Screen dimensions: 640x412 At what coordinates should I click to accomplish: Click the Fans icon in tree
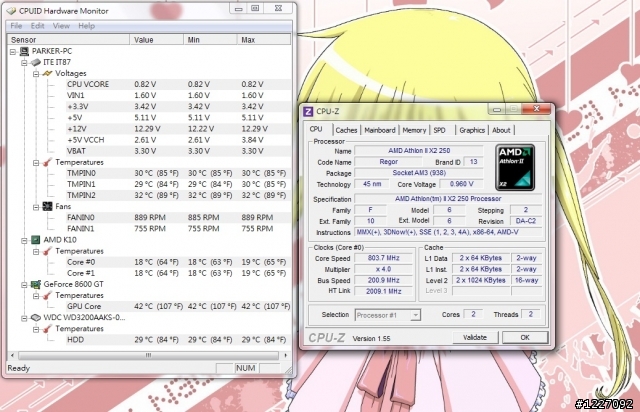(47, 207)
